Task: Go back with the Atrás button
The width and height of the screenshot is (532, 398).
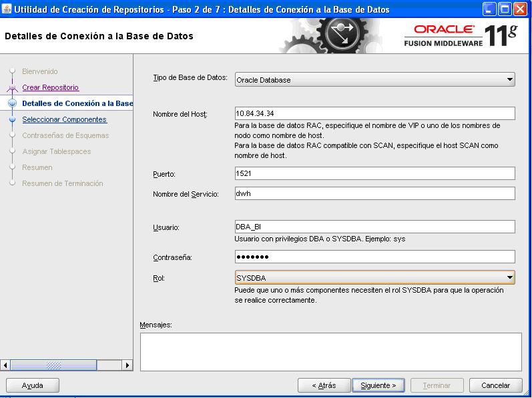Action: [324, 385]
